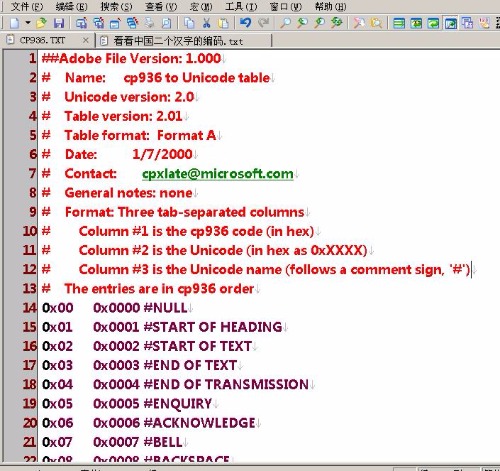Click the stacked-windows save-all toolbar icon
The height and width of the screenshot is (471, 500).
click(x=98, y=23)
